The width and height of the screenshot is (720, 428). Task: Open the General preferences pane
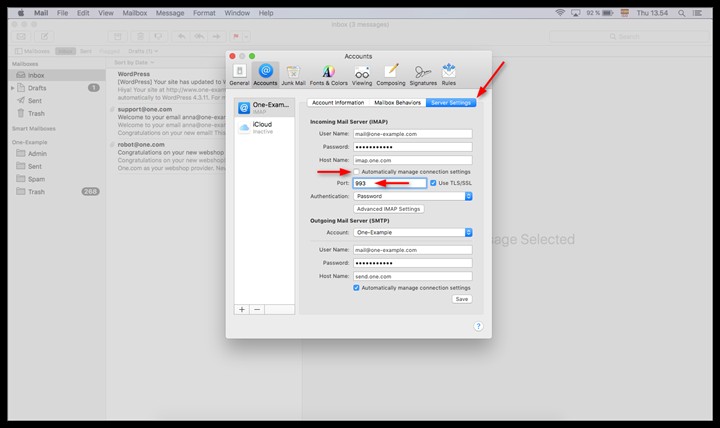(239, 75)
